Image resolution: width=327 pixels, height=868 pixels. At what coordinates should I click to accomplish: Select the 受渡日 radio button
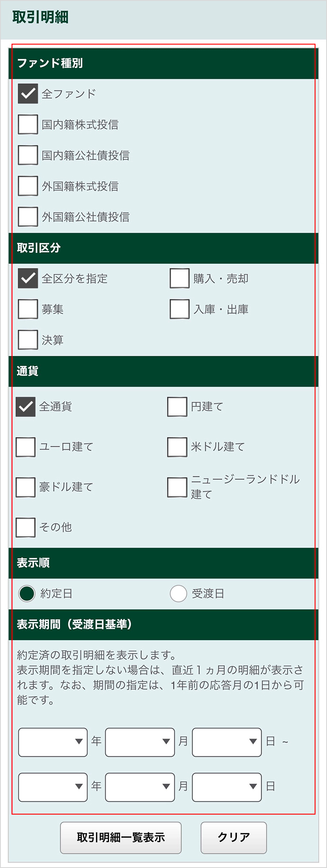pos(179,594)
